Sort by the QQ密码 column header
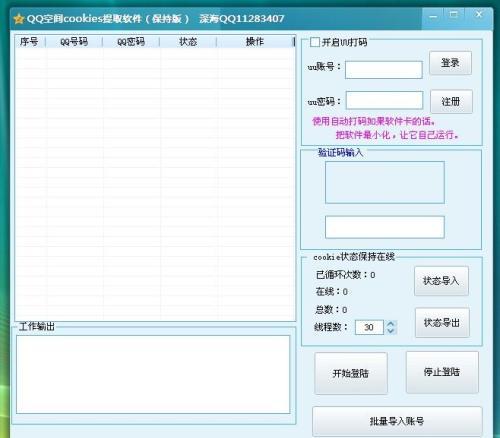This screenshot has width=500, height=438. 131,42
